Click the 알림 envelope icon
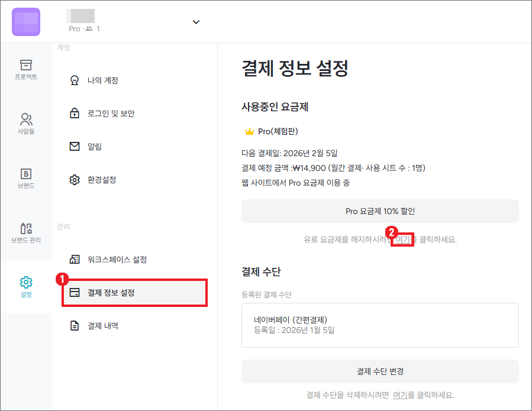Image resolution: width=532 pixels, height=411 pixels. pos(75,147)
